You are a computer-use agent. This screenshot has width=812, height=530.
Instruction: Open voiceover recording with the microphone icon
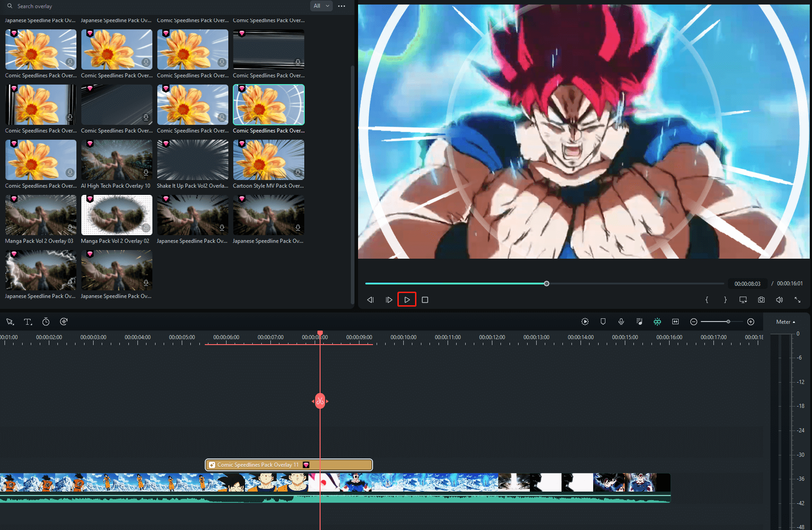[x=621, y=322]
